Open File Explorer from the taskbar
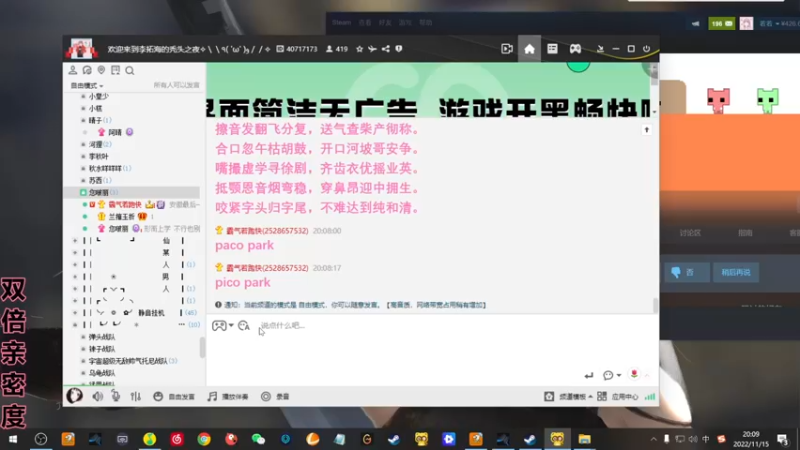The width and height of the screenshot is (800, 450). point(585,439)
